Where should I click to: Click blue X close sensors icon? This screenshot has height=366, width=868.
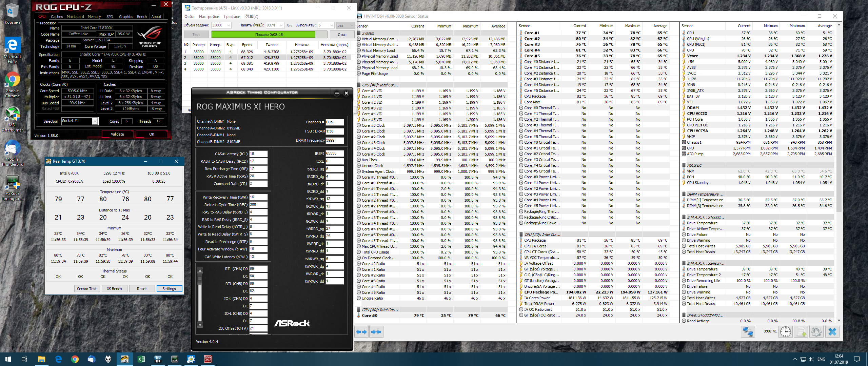(x=832, y=331)
